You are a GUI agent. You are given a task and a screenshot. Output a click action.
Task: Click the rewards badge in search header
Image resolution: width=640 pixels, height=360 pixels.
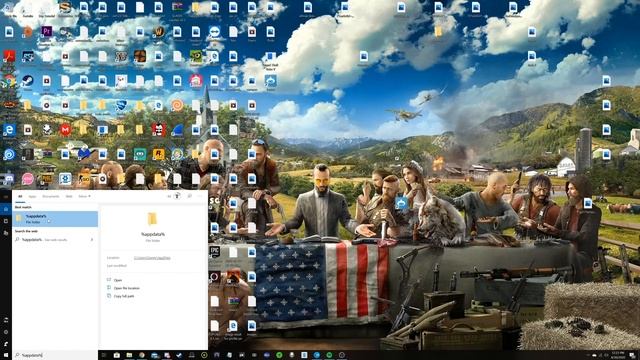point(176,196)
